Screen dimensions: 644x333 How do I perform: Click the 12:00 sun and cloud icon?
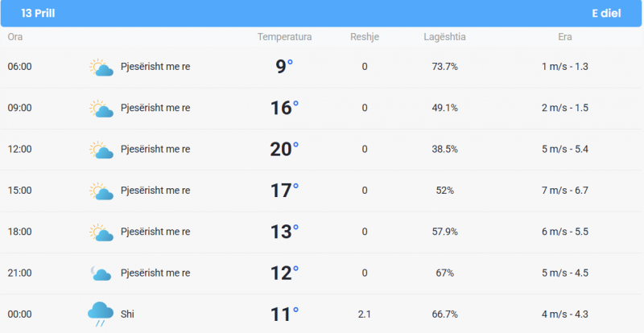tap(101, 150)
